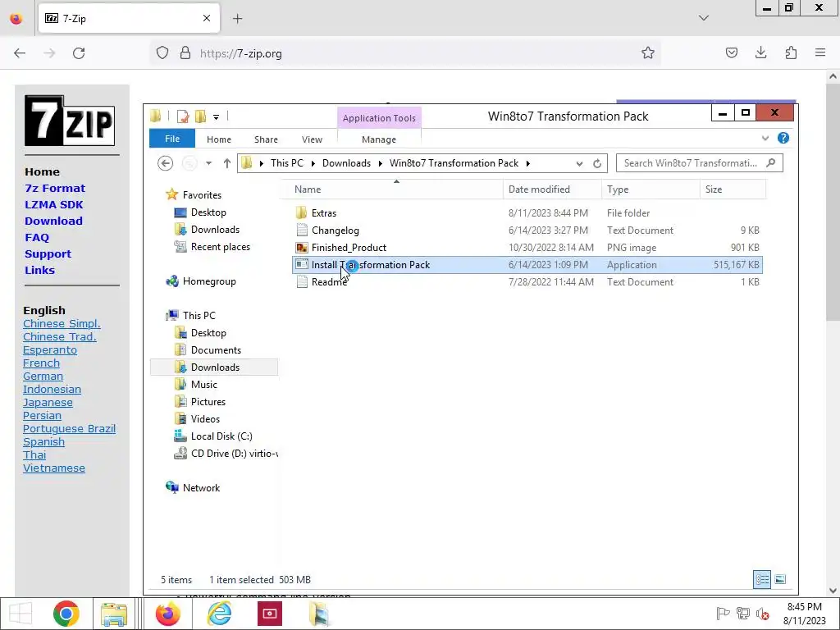Open the Home ribbon tab

coord(218,139)
